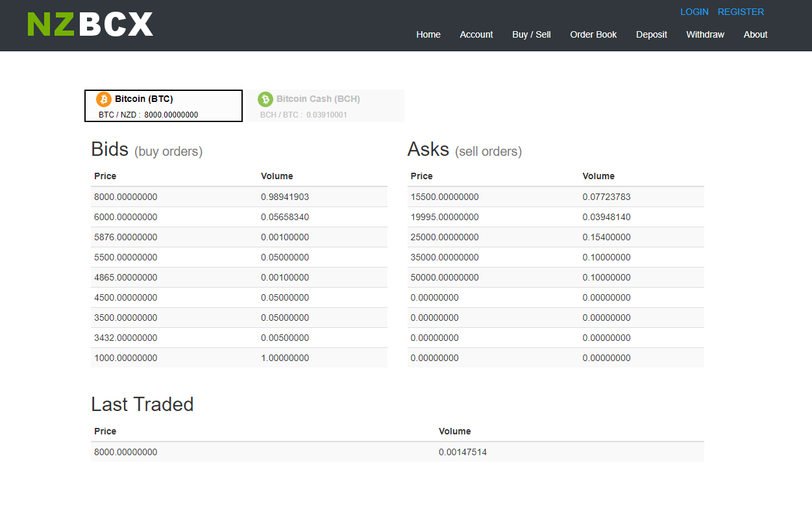Click the Price column header in Bids

pos(105,176)
